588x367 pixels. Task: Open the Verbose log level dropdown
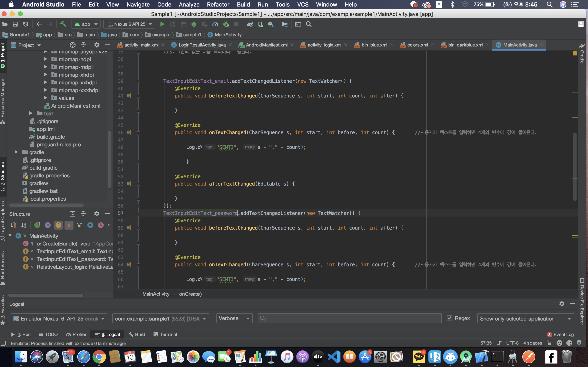click(234, 318)
